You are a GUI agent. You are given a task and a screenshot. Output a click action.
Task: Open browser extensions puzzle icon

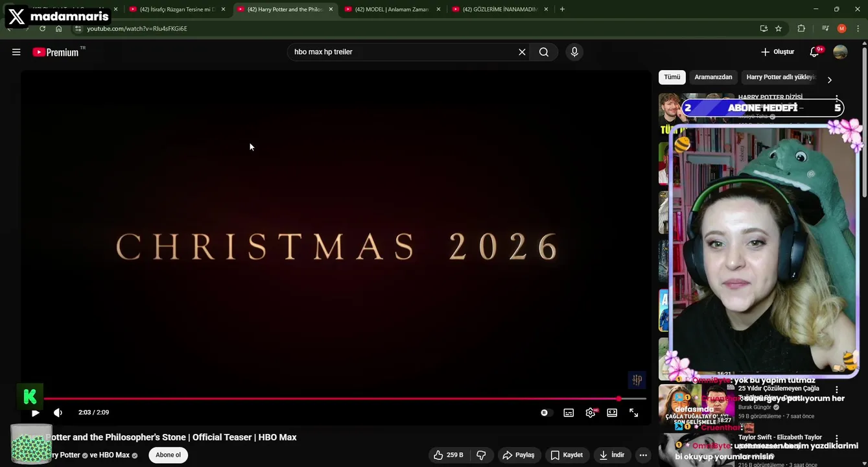point(801,29)
